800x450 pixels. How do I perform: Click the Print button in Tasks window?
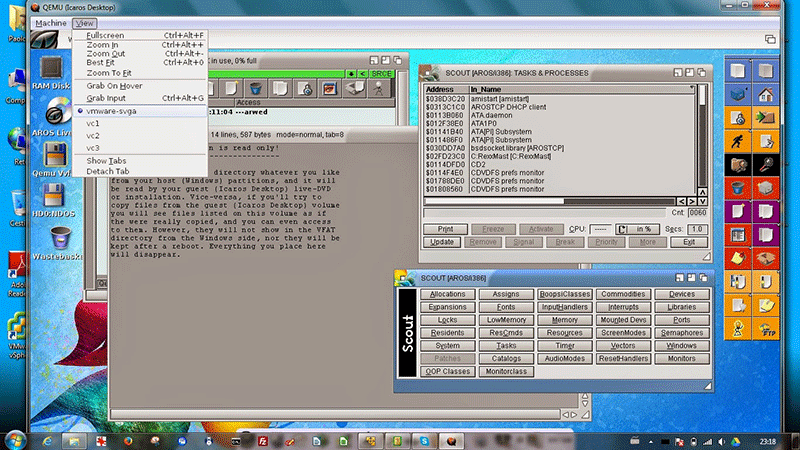[x=445, y=229]
